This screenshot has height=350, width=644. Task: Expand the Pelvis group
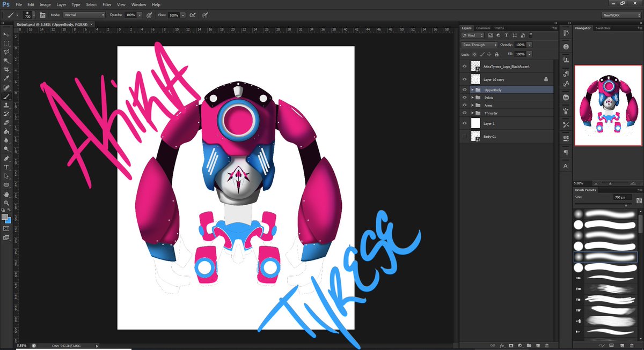pyautogui.click(x=472, y=98)
